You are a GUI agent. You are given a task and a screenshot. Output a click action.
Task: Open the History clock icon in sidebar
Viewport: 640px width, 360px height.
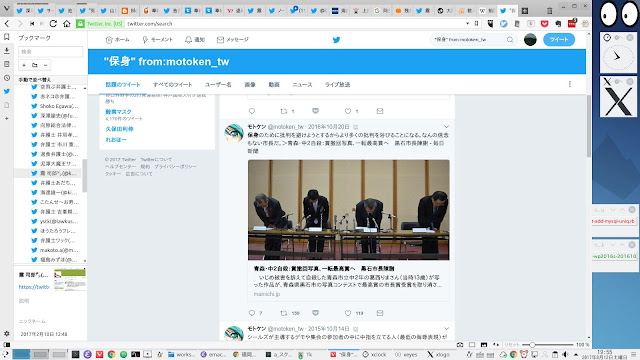7,78
